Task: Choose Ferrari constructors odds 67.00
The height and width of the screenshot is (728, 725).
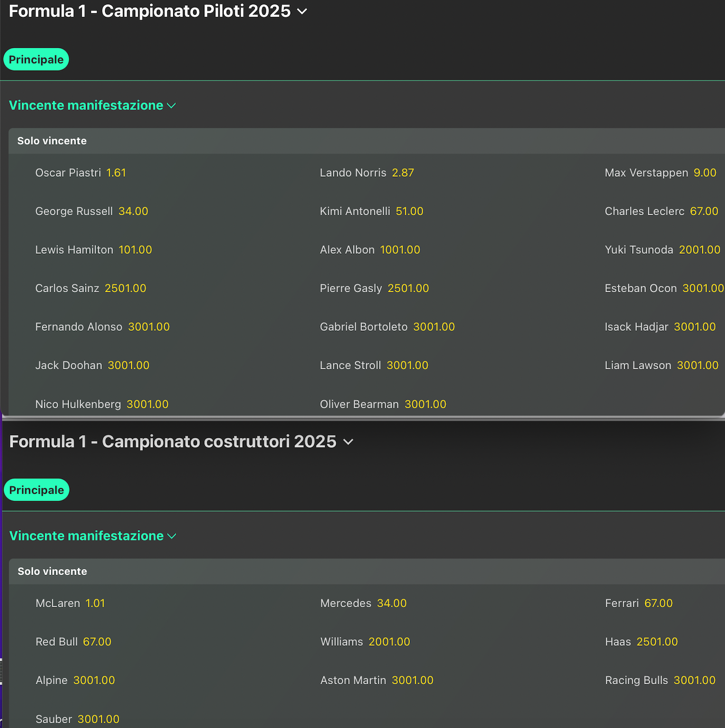Action: pyautogui.click(x=658, y=604)
